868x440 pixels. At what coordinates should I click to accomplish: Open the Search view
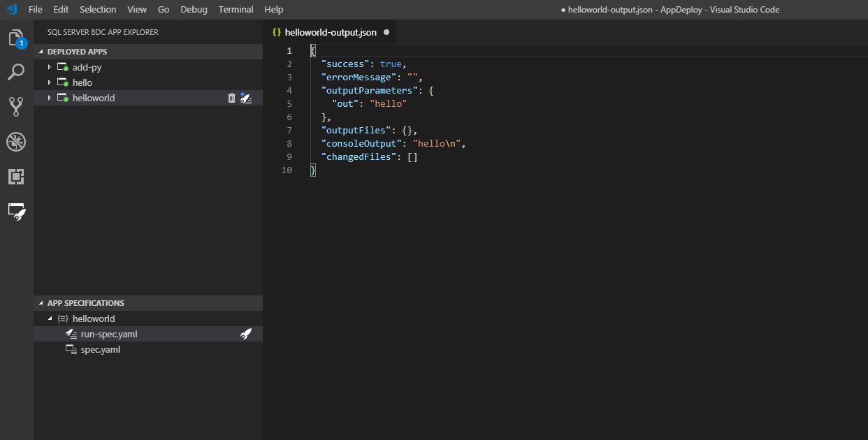tap(17, 72)
